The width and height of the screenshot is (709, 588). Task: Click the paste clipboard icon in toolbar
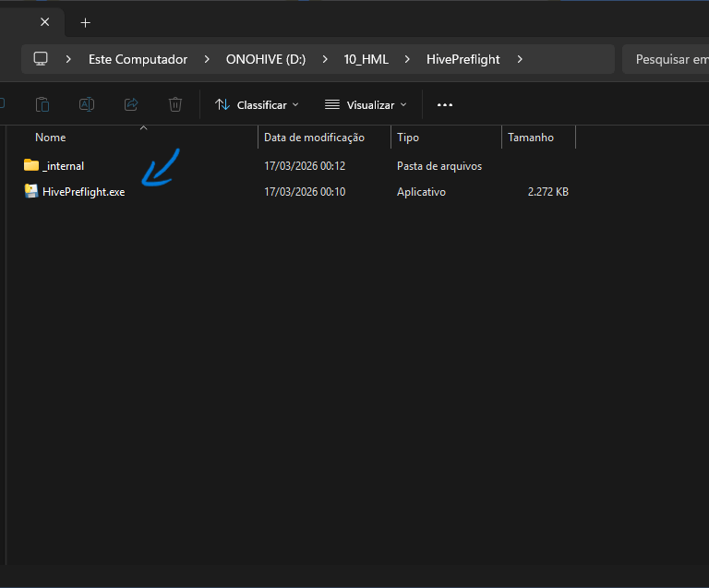click(42, 105)
